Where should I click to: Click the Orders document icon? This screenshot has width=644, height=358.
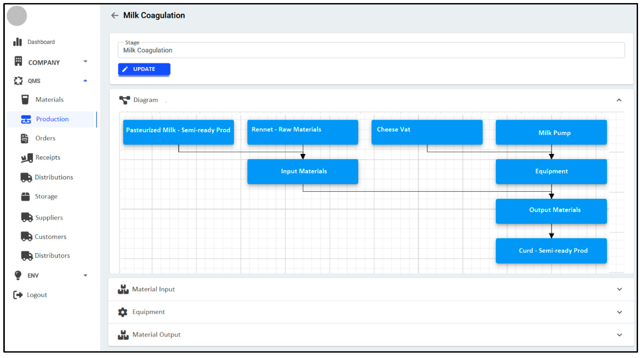(x=24, y=138)
